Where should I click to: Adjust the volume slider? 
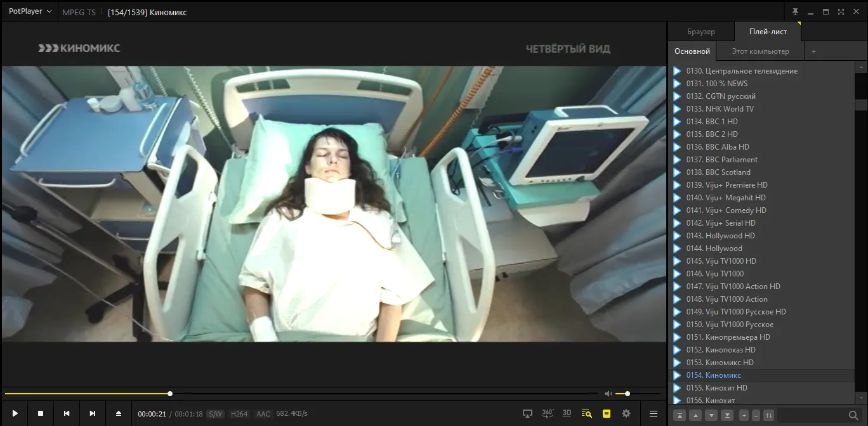(637, 394)
